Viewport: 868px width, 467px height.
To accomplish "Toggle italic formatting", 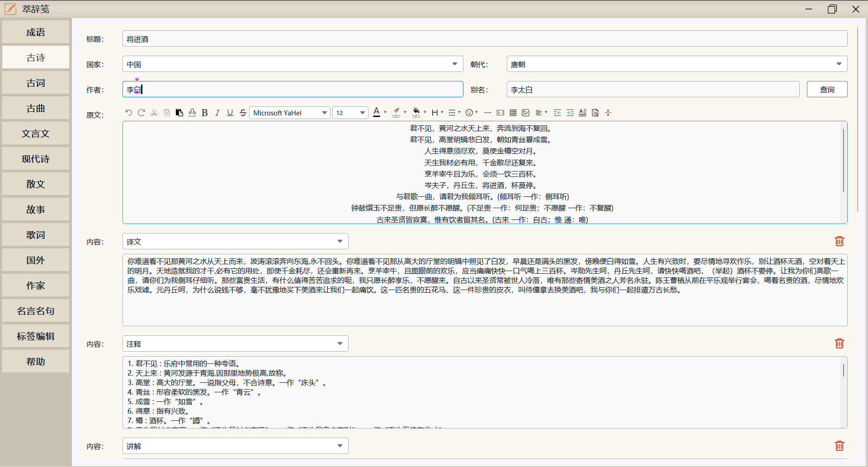I will (x=217, y=113).
